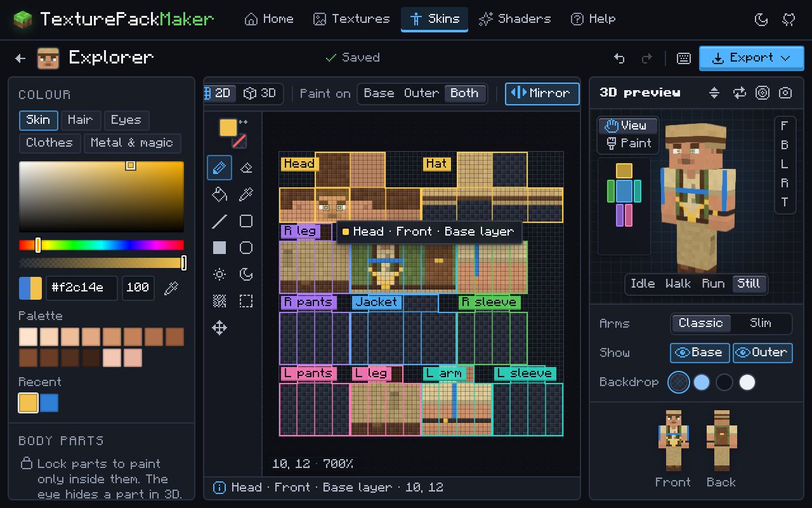The width and height of the screenshot is (812, 508).
Task: Select the Lighten (sun) tool
Action: click(219, 274)
